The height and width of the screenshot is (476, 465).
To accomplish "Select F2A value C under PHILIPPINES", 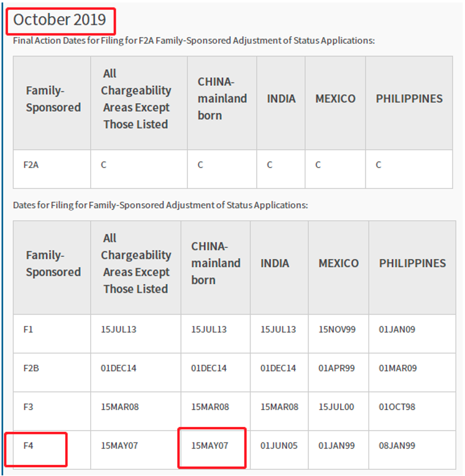I will click(x=379, y=165).
